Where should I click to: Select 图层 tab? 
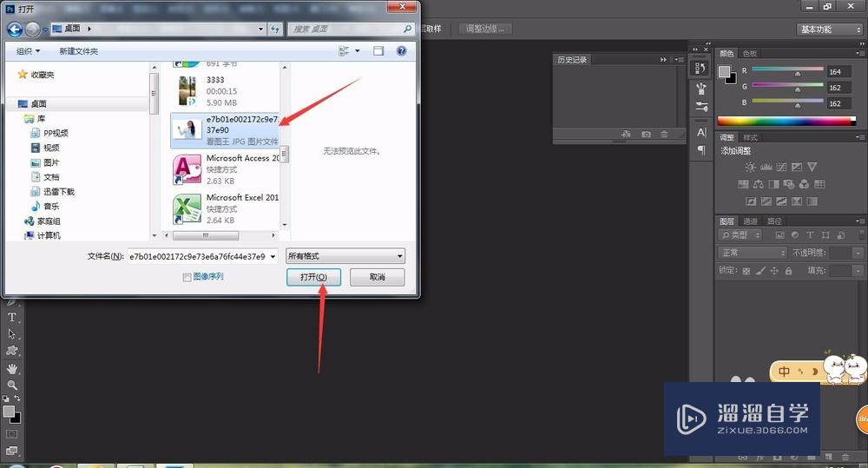727,221
